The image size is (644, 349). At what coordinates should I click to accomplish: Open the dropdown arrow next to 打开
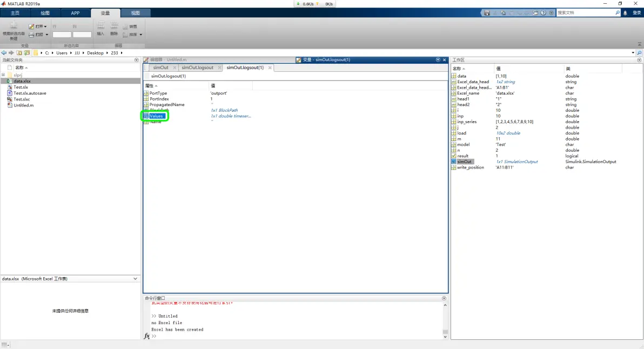[x=45, y=26]
